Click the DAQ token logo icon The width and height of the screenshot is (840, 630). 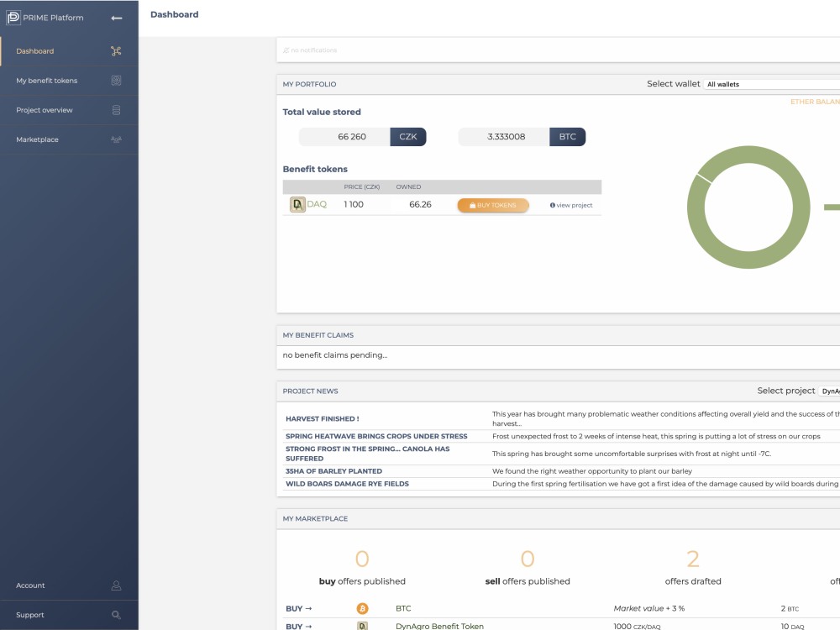pos(298,204)
